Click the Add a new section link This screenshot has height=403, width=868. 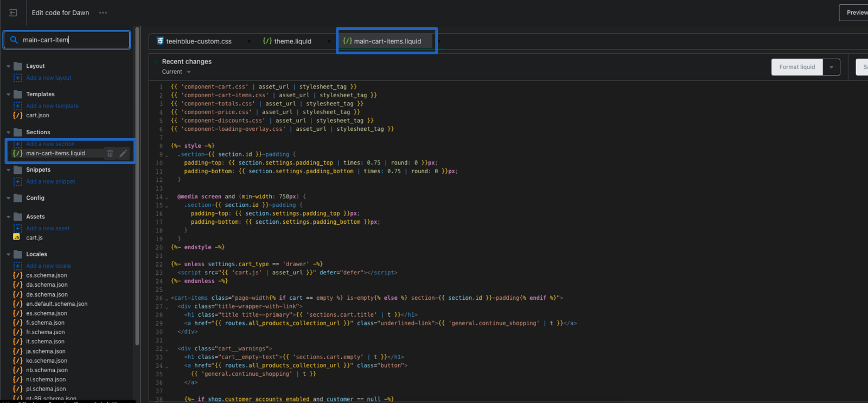click(x=50, y=144)
